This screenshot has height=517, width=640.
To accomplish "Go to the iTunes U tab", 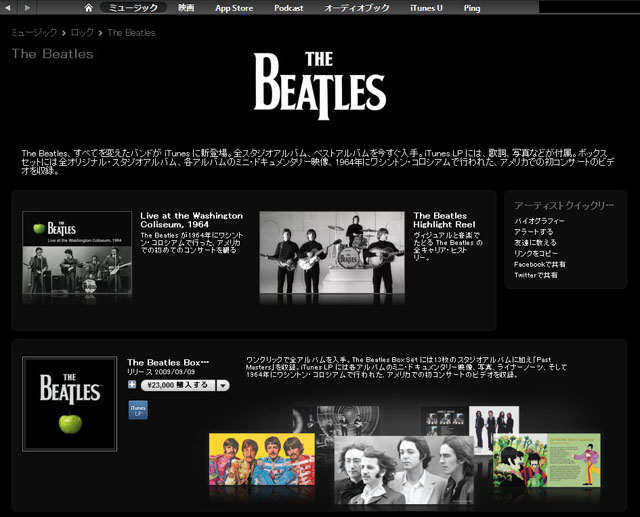I will pos(426,8).
